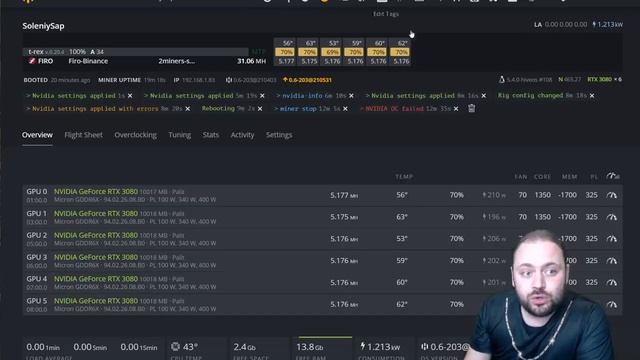Click the 1.213 kW power reading at top right

point(608,24)
